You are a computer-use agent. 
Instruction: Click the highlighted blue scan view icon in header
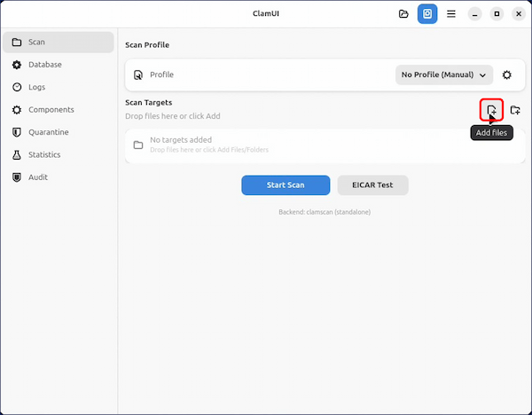pos(427,14)
